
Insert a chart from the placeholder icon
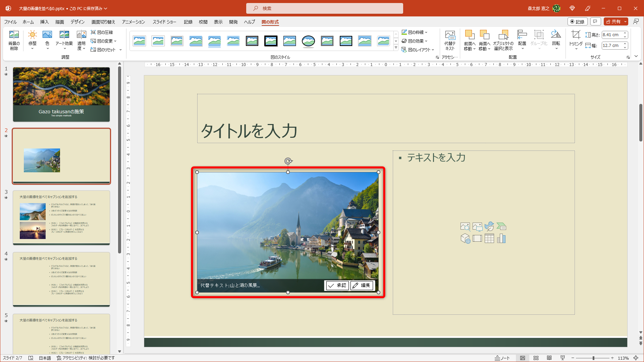[x=501, y=239]
